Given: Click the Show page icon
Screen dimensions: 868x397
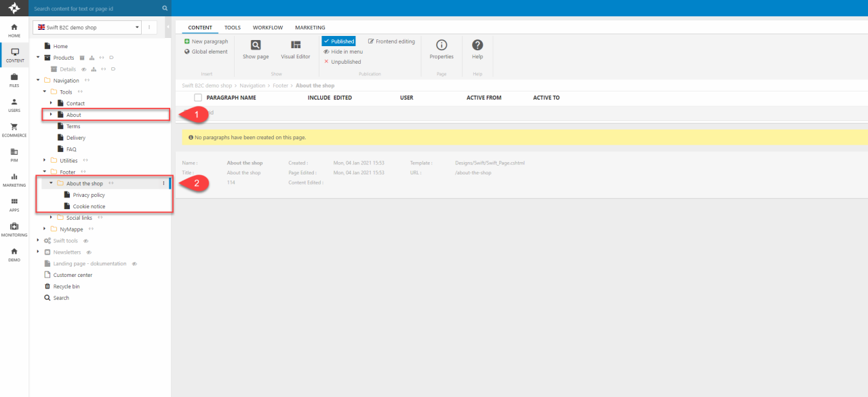Looking at the screenshot, I should [x=256, y=45].
